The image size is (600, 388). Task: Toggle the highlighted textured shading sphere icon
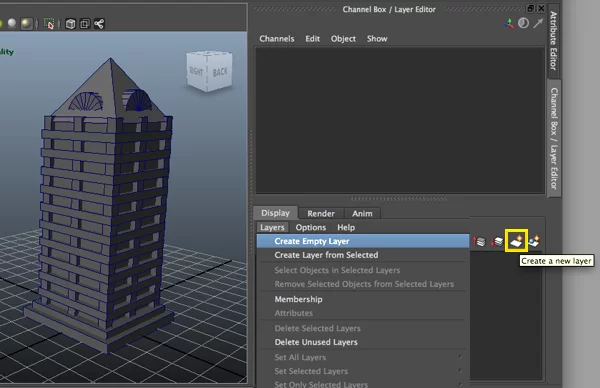[x=26, y=24]
